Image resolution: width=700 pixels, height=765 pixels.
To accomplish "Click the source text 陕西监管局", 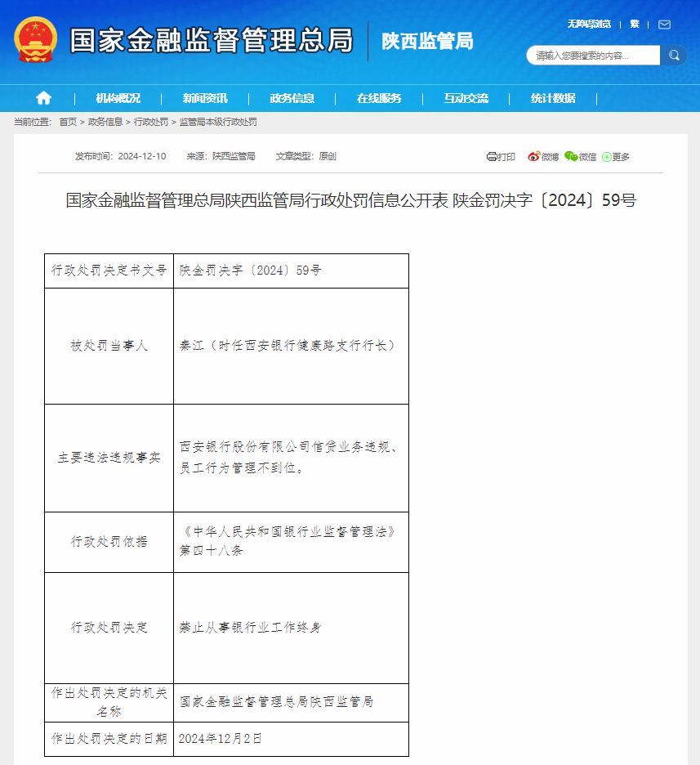I will coord(234,156).
